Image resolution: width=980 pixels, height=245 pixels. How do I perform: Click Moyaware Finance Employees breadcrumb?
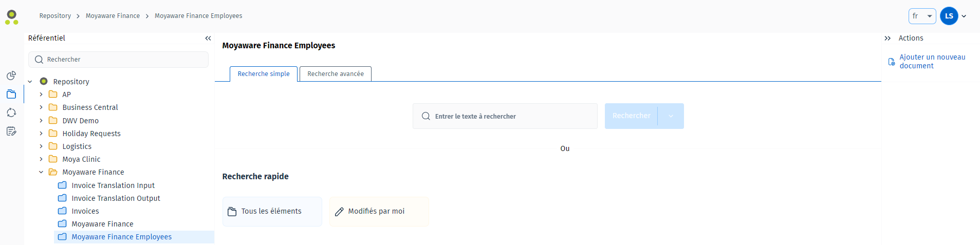198,16
